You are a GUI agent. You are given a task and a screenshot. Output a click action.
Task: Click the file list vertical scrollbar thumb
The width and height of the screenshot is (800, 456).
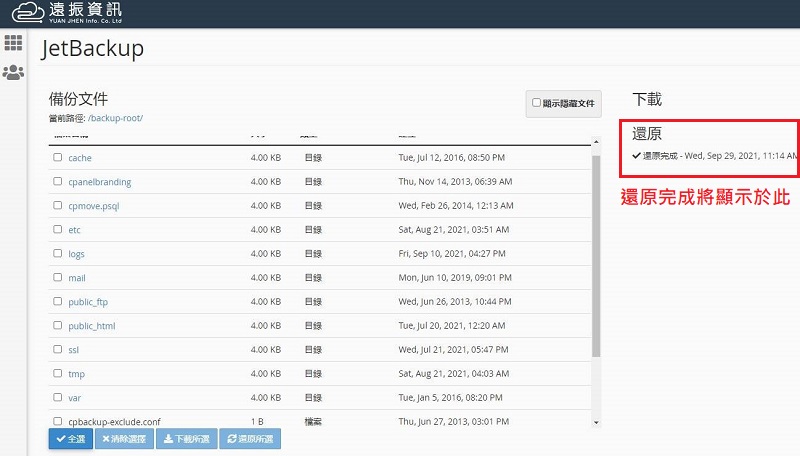coord(596,256)
